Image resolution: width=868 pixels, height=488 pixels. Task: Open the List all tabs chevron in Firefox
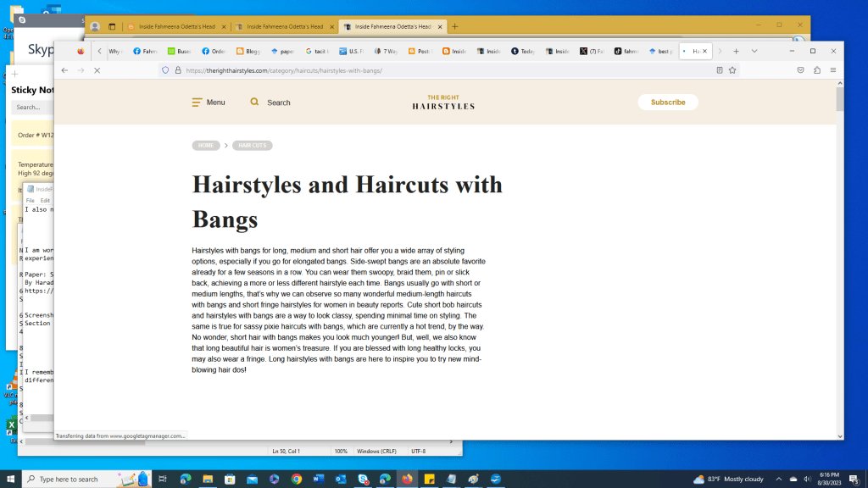coord(754,51)
